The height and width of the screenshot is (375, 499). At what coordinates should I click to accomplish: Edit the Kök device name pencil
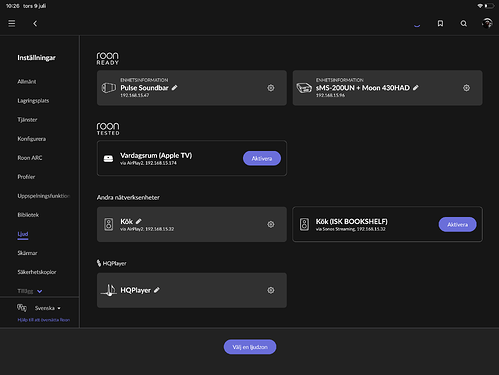click(139, 221)
